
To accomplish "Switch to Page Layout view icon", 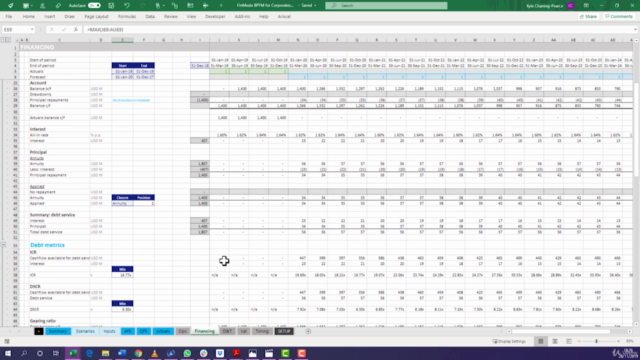I will point(555,341).
